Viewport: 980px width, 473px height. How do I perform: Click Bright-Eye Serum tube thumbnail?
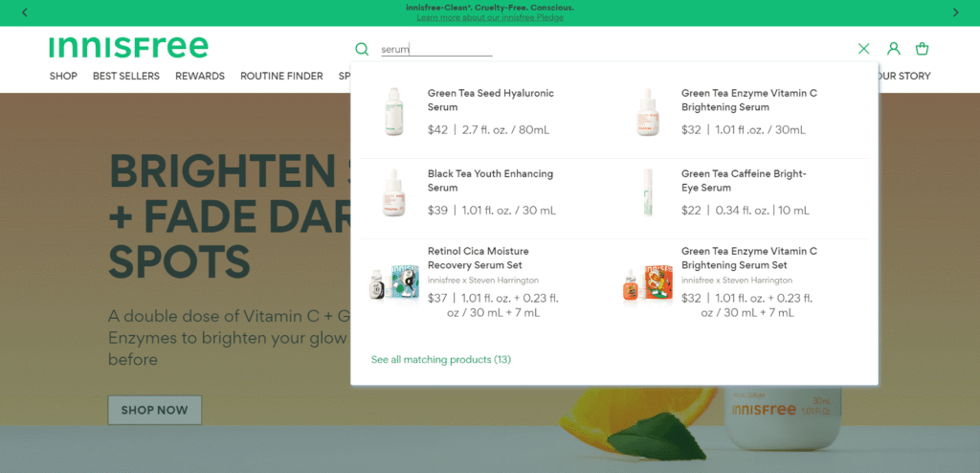pos(648,192)
